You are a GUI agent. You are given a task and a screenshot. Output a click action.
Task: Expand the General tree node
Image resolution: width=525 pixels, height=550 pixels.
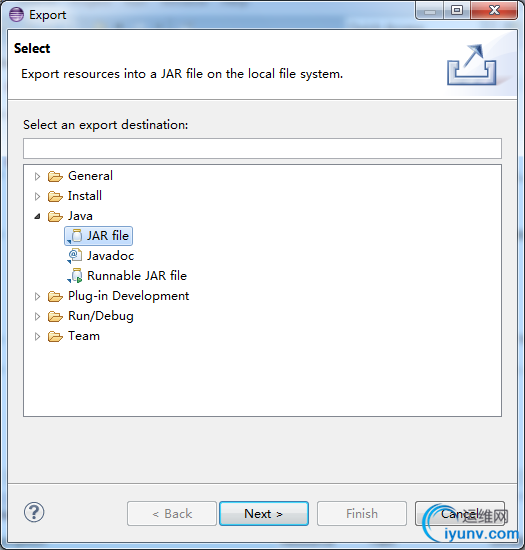coord(37,176)
